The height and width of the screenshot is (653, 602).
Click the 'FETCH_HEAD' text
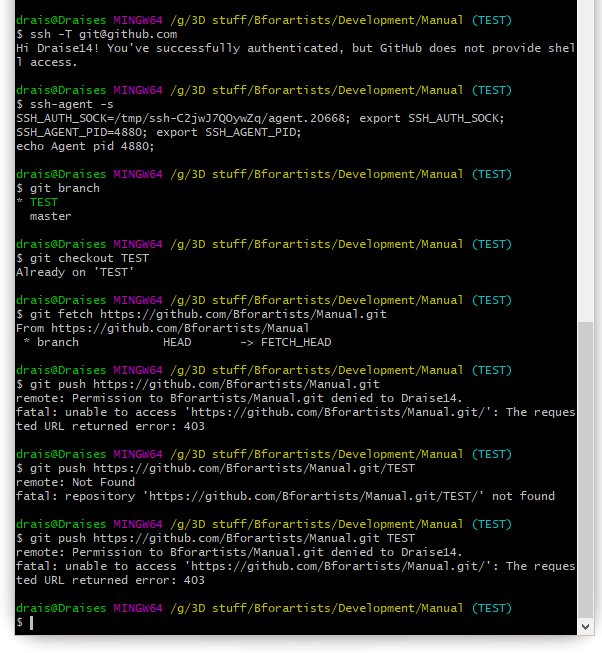point(296,342)
